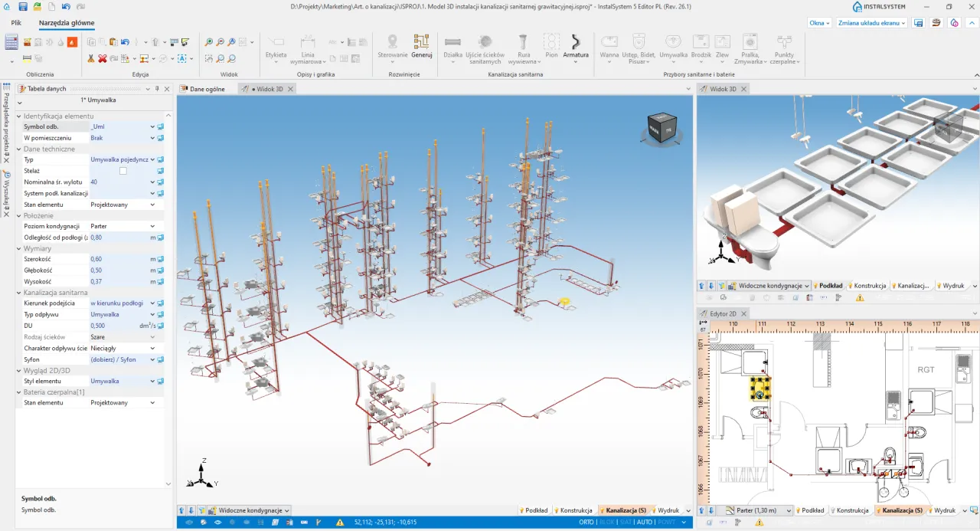Click the red X delete icon

(x=102, y=58)
